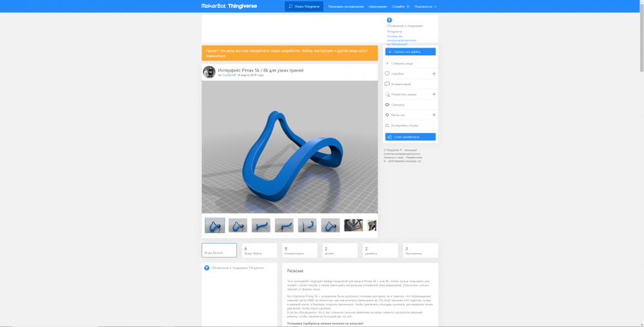Click the Thingiverse T icon in top ad box

390,20
